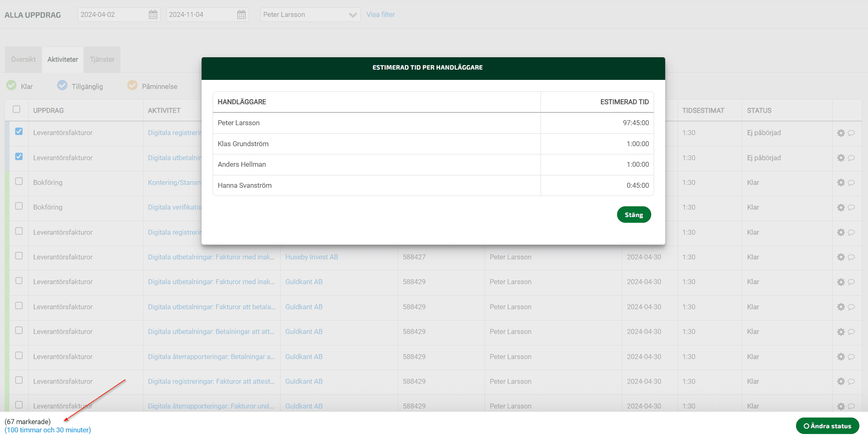Open comment for Digitala återrapporteringar: Betalningar row
Image resolution: width=868 pixels, height=441 pixels.
852,357
